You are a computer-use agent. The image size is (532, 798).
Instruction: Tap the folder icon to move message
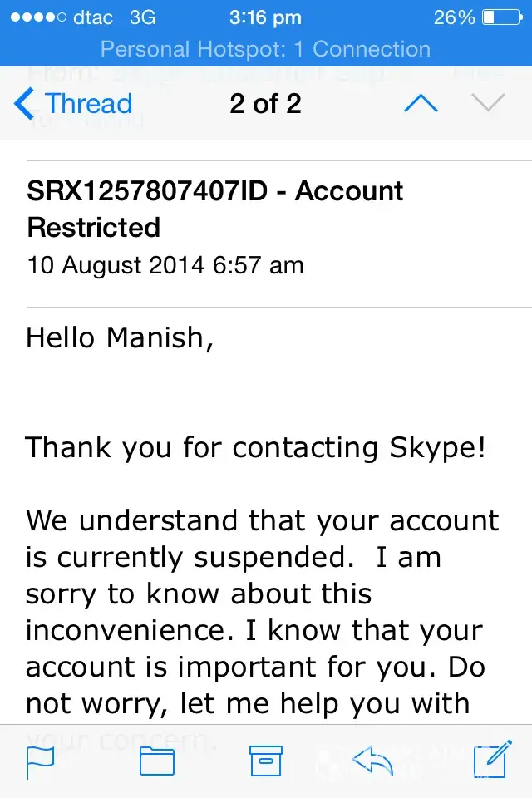click(x=156, y=761)
